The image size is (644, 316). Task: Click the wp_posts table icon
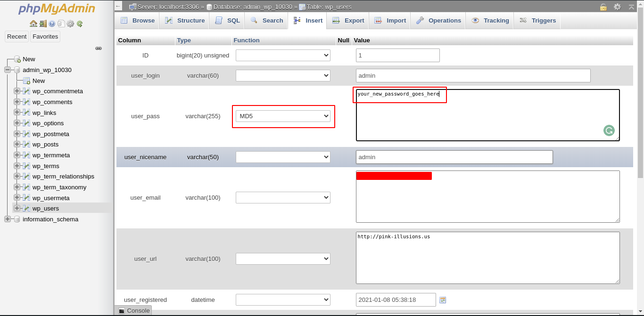26,144
